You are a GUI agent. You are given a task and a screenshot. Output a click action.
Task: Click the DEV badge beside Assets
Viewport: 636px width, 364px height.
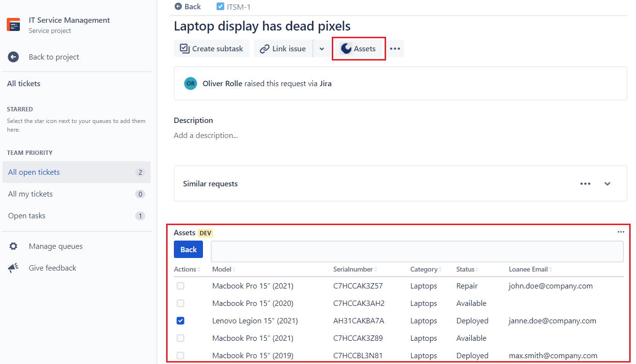[x=205, y=233]
